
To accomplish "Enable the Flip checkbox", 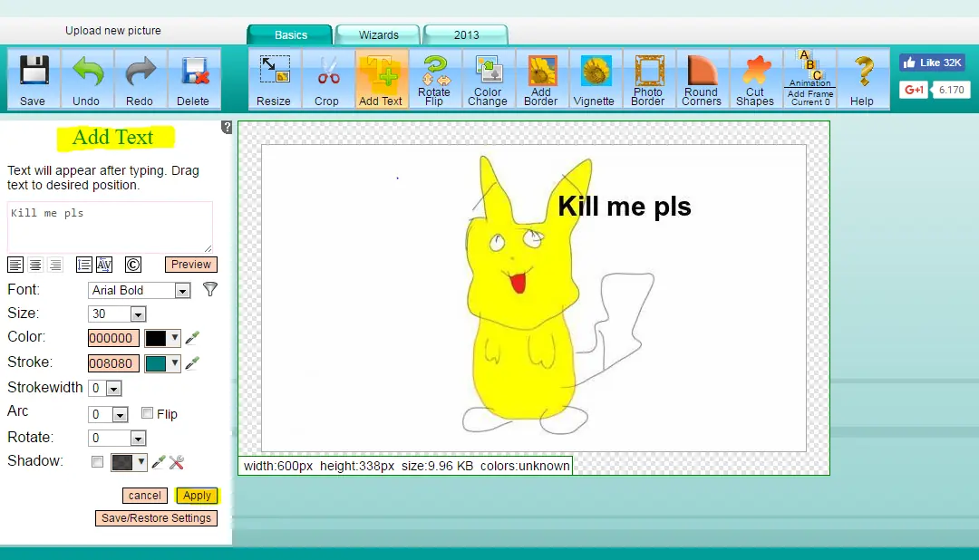I will pyautogui.click(x=148, y=412).
